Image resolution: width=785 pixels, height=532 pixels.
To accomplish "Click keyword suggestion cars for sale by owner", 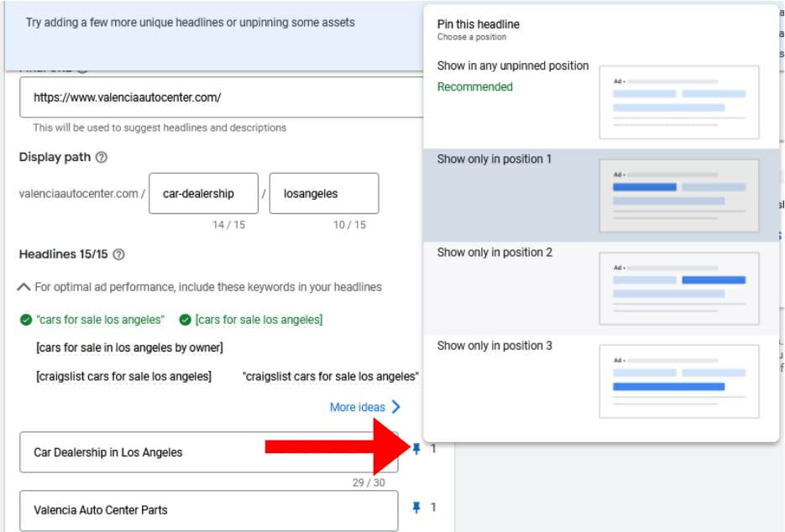I will pos(129,347).
